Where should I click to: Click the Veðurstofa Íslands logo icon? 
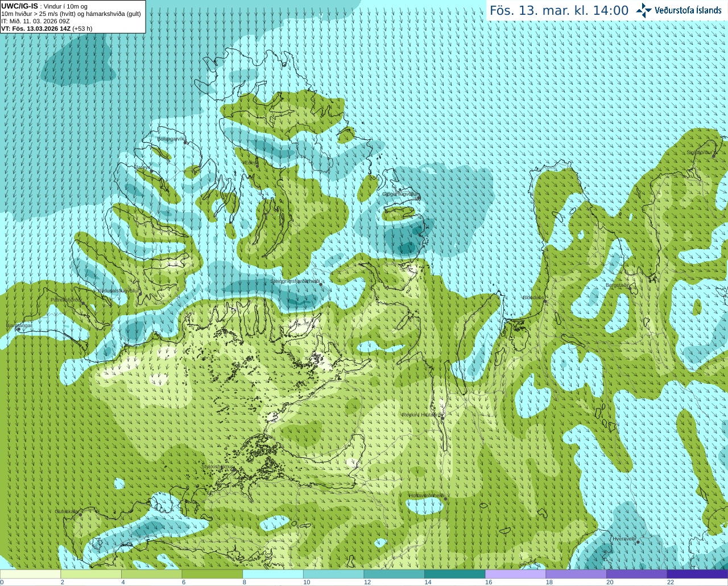(x=644, y=10)
